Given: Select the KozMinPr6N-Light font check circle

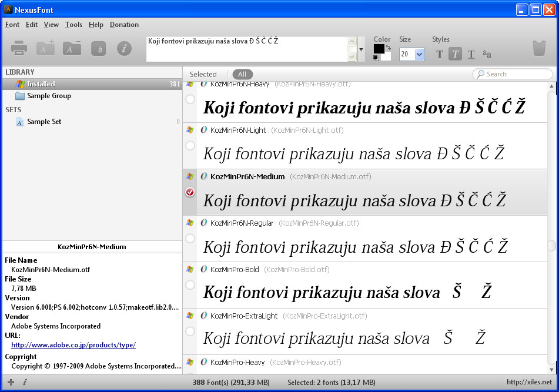Looking at the screenshot, I should tap(190, 146).
